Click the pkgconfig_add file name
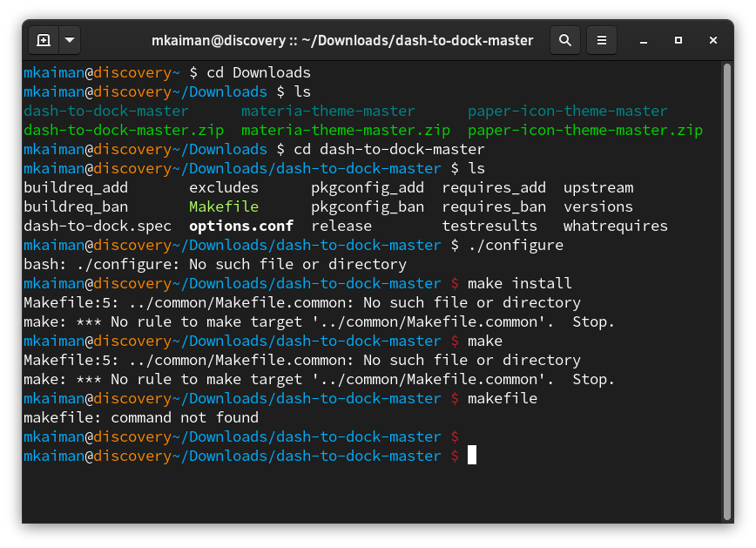The width and height of the screenshot is (756, 548). [368, 187]
